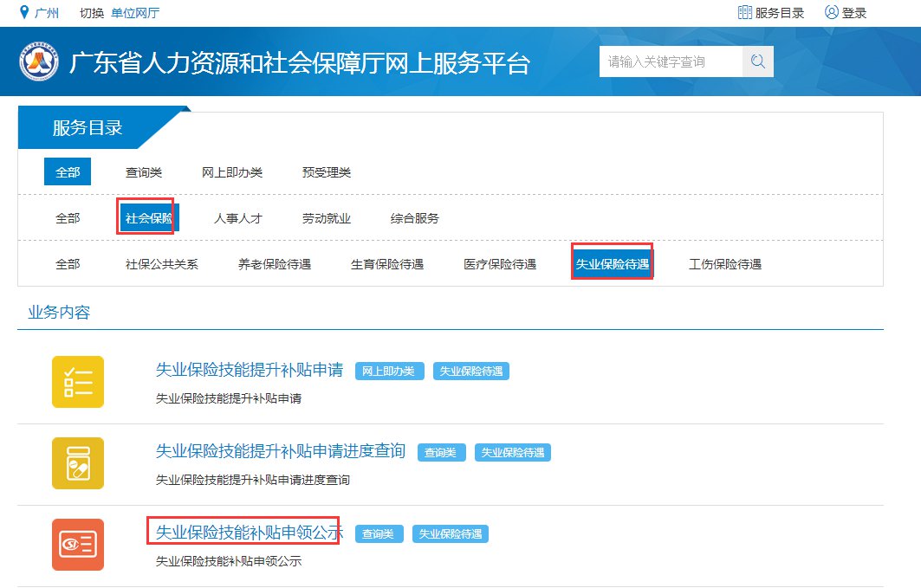921x588 pixels.
Task: Open 失业保险技能补贴申领公示 link
Action: pyautogui.click(x=250, y=533)
